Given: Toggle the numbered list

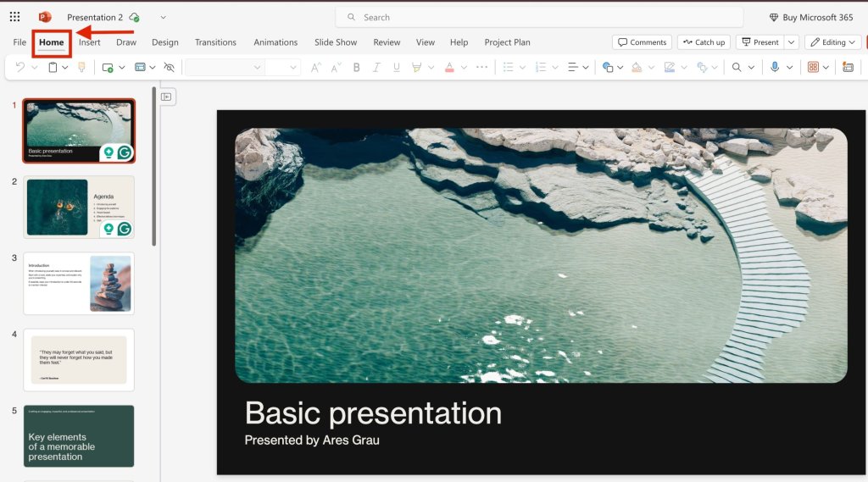Looking at the screenshot, I should click(x=541, y=67).
